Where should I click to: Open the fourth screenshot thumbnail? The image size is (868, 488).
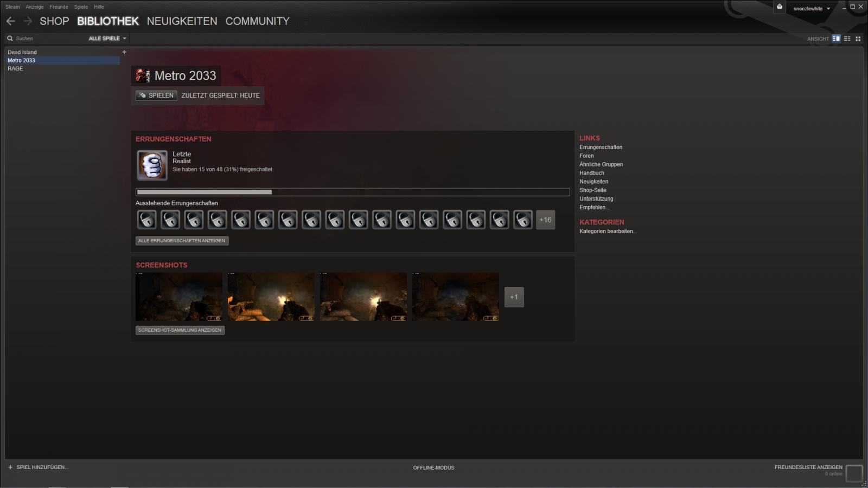tap(456, 297)
